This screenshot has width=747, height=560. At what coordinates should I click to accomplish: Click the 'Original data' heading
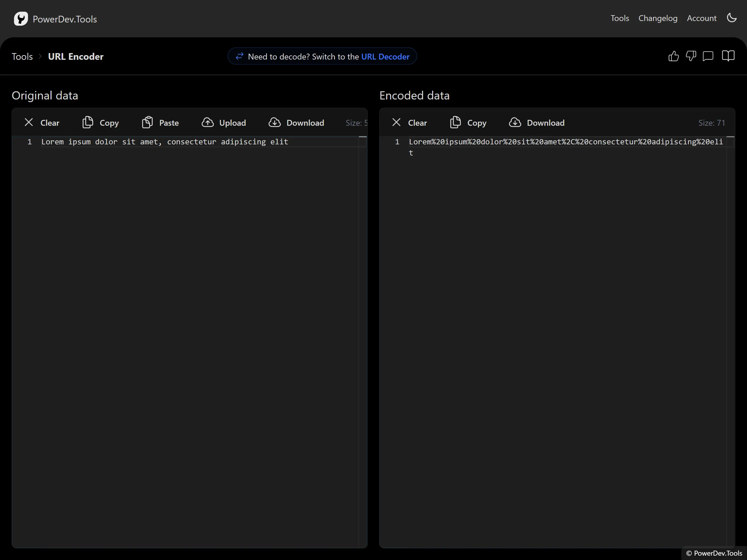tap(45, 96)
